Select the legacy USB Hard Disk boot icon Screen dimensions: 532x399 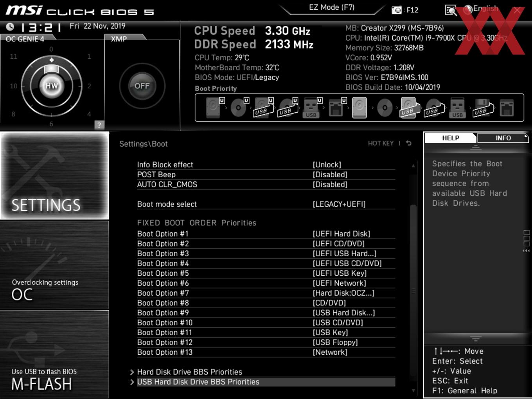(409, 108)
